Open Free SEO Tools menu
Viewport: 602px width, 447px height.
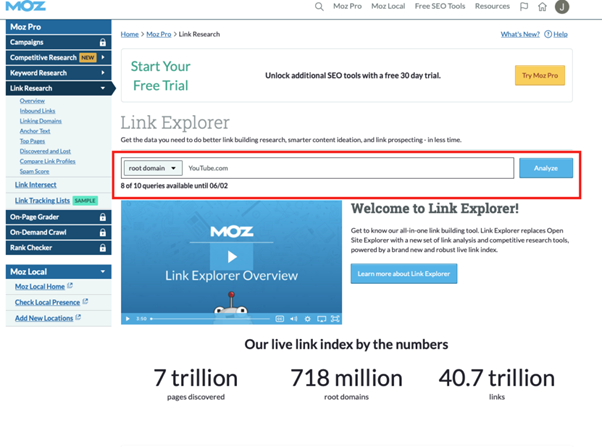pos(440,6)
